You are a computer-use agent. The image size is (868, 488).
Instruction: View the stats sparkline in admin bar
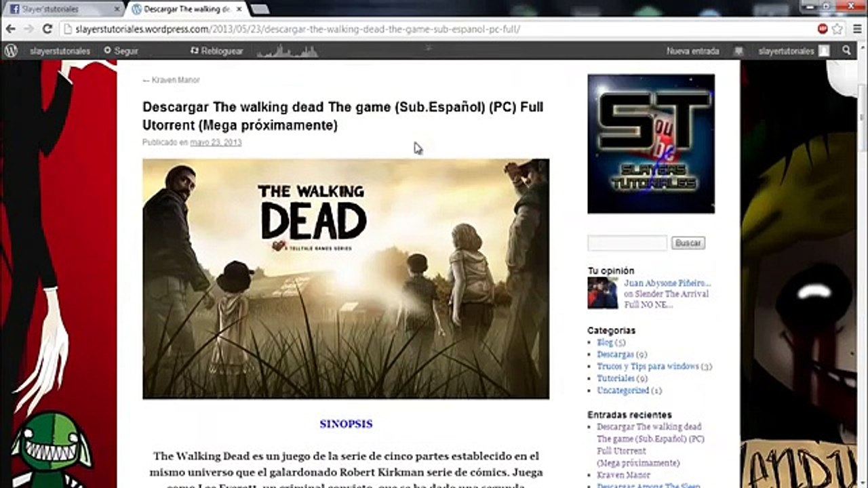(288, 51)
